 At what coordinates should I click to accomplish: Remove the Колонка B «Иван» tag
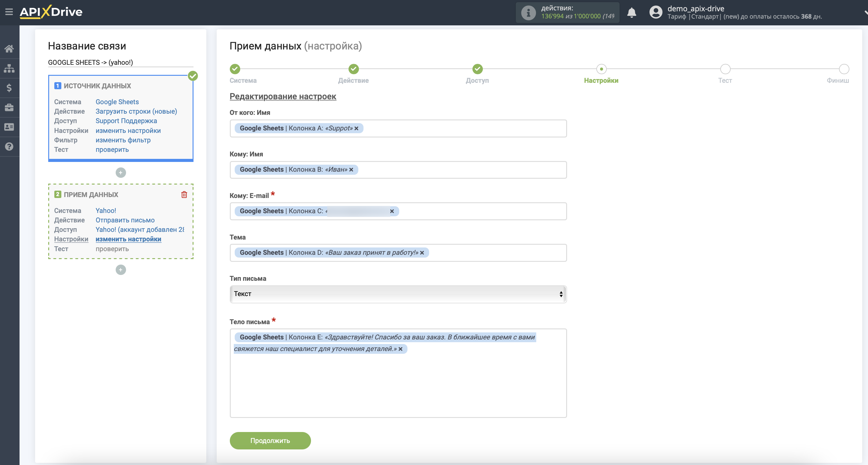[351, 170]
